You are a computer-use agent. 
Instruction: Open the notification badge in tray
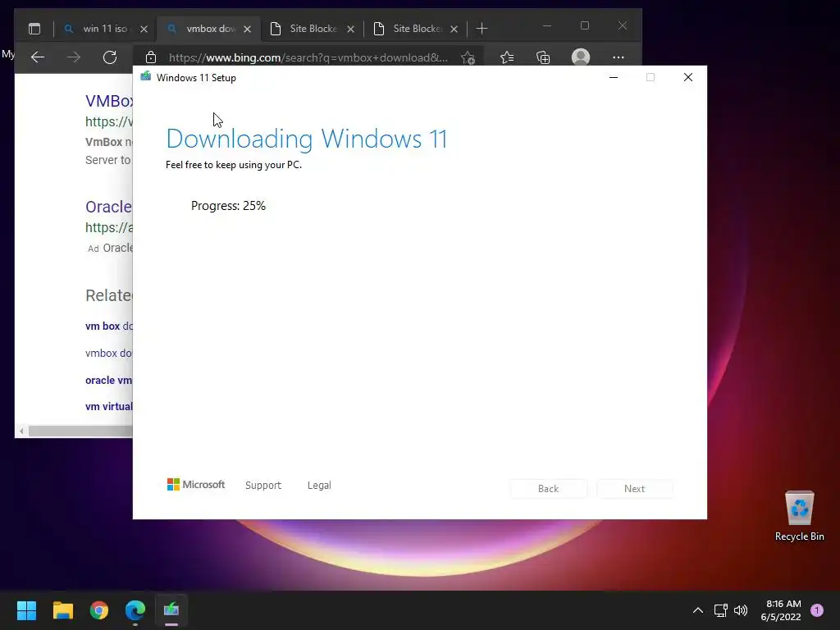coord(817,610)
